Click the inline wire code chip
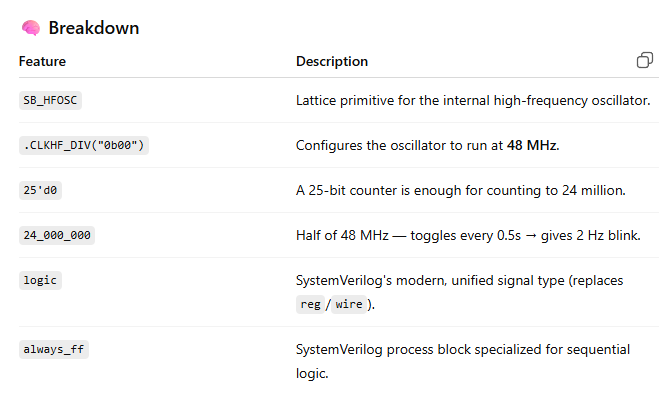The height and width of the screenshot is (404, 668). tap(348, 304)
